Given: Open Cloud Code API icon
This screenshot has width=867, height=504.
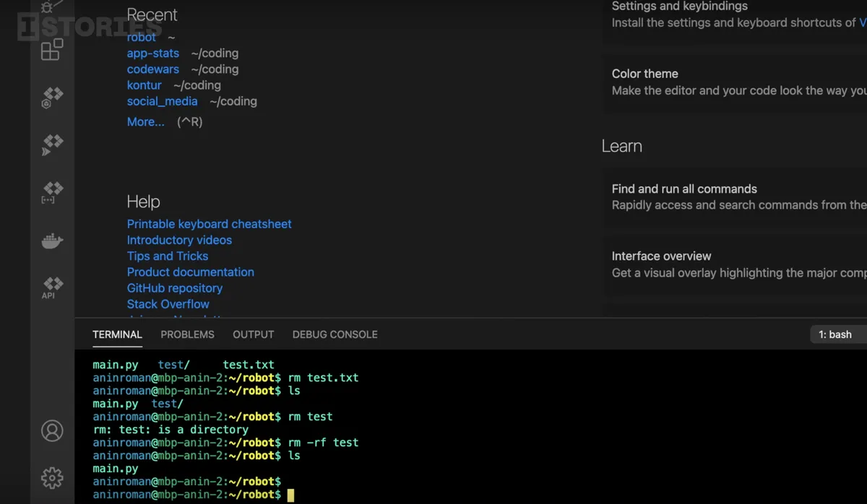Looking at the screenshot, I should tap(52, 287).
